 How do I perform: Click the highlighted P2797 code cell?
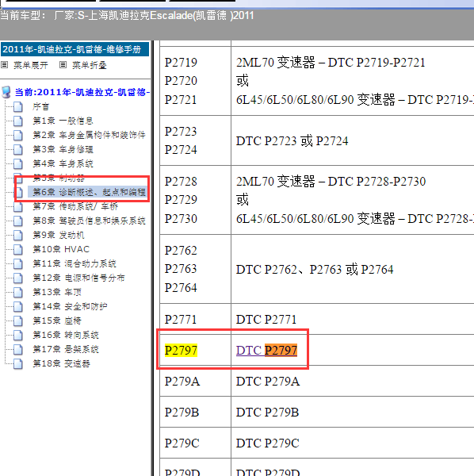pos(181,351)
